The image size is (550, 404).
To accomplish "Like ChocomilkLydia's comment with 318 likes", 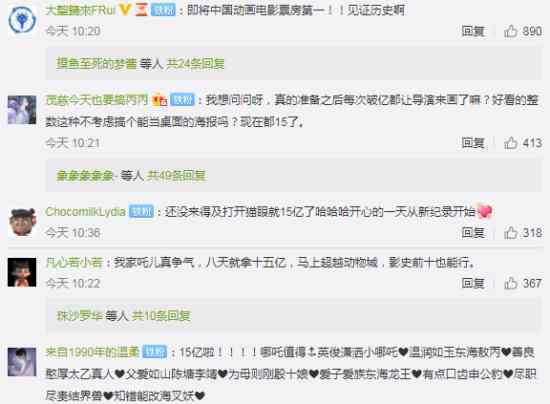I will [511, 233].
